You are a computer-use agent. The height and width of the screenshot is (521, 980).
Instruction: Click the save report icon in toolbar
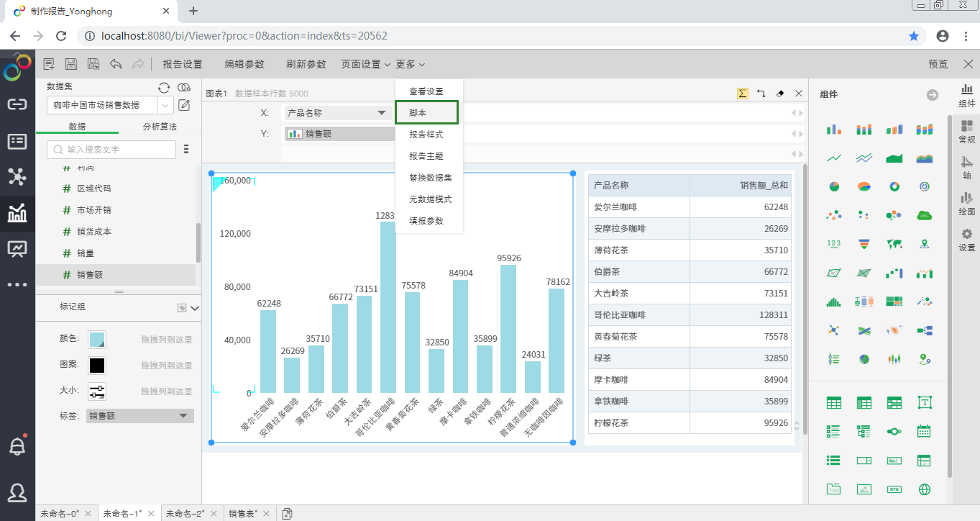pos(71,64)
